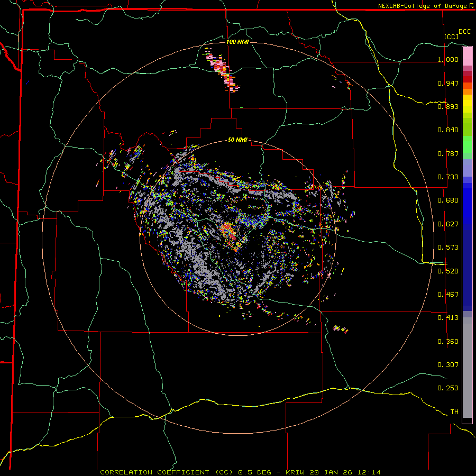The image size is (476, 476).
Task: Click the 0.627 legend value
Action: click(x=448, y=224)
